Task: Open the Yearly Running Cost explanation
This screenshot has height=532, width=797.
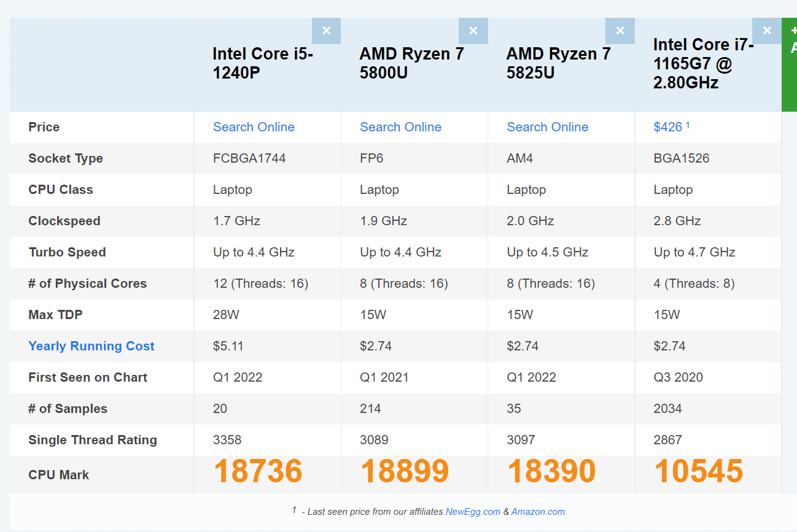Action: (x=91, y=345)
